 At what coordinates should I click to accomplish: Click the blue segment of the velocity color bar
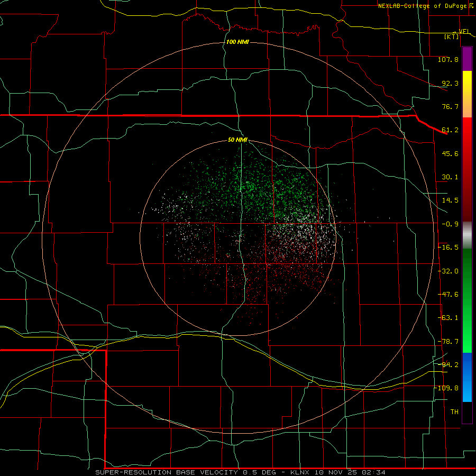[x=467, y=377]
